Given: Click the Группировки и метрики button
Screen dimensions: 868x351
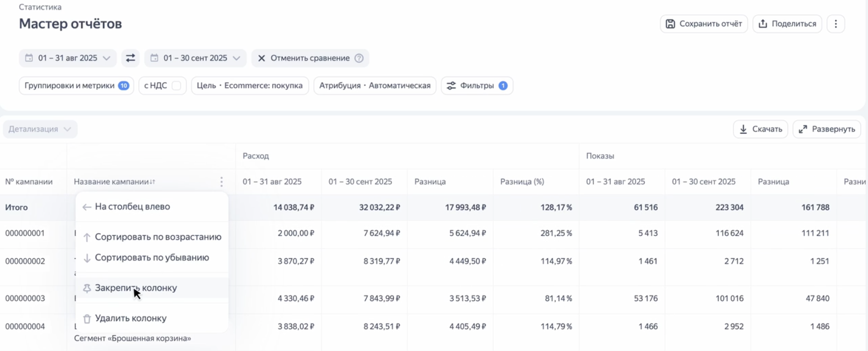Looking at the screenshot, I should click(76, 86).
